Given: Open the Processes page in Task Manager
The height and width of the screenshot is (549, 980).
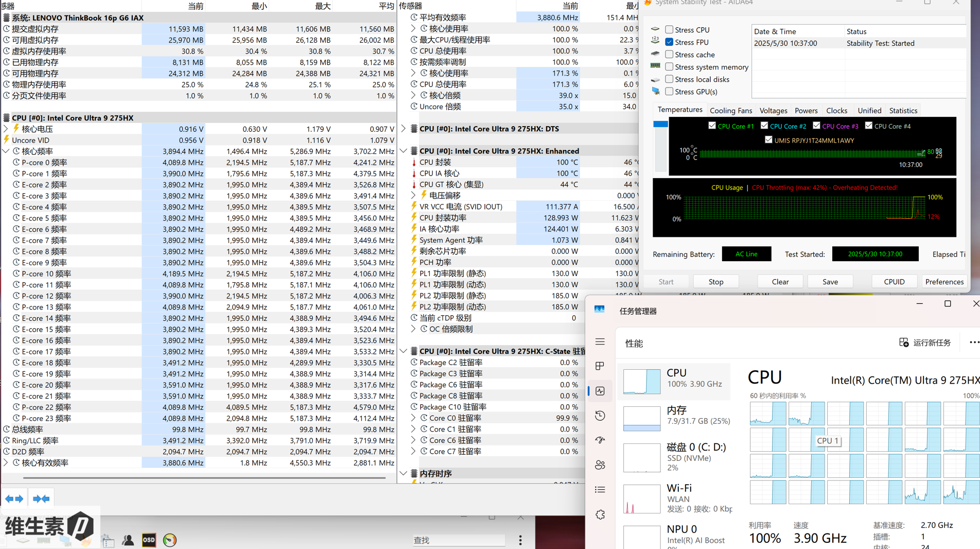Looking at the screenshot, I should click(600, 366).
